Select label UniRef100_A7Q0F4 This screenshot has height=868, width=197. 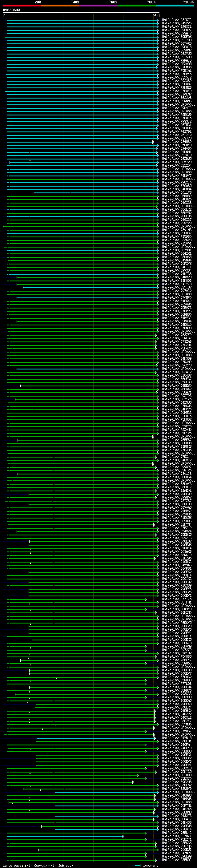pyautogui.click(x=177, y=829)
